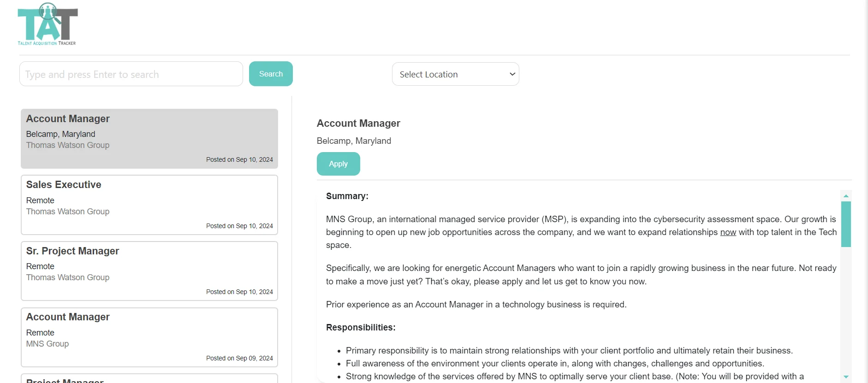868x383 pixels.
Task: Click scroll down arrow in description panel
Action: click(846, 377)
